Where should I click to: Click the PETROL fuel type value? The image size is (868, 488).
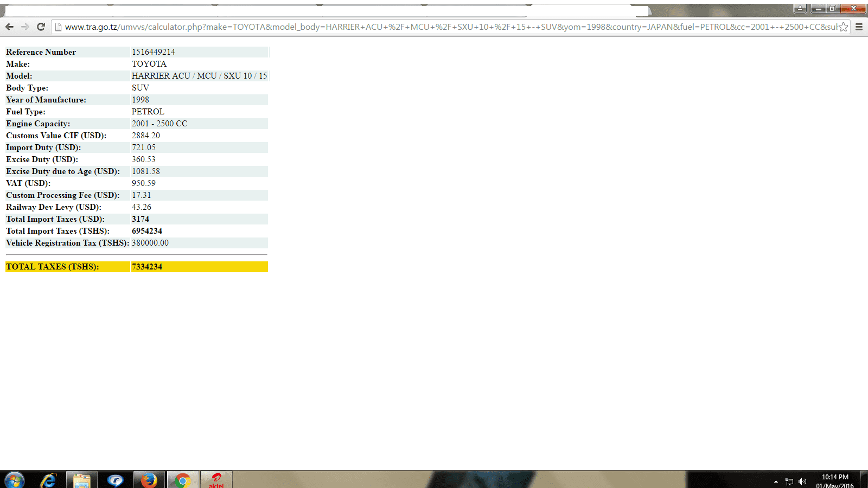point(148,112)
